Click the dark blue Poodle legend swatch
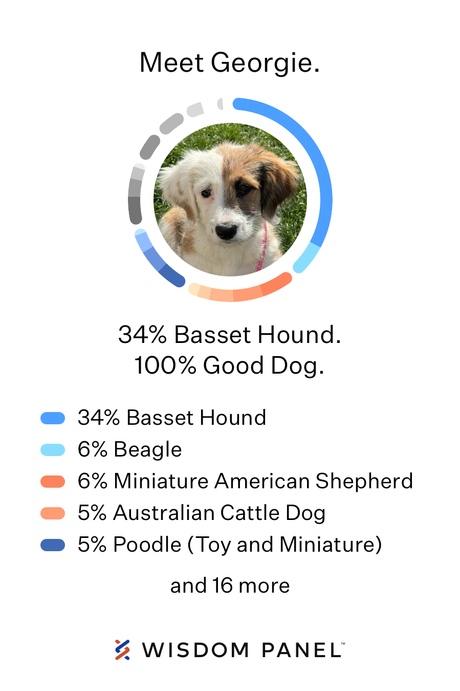The height and width of the screenshot is (691, 460). point(53,545)
